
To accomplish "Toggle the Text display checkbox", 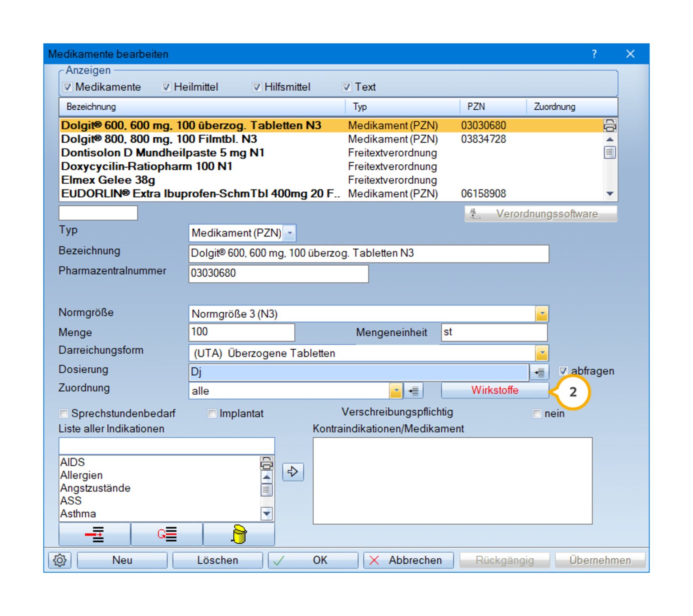I will point(346,87).
